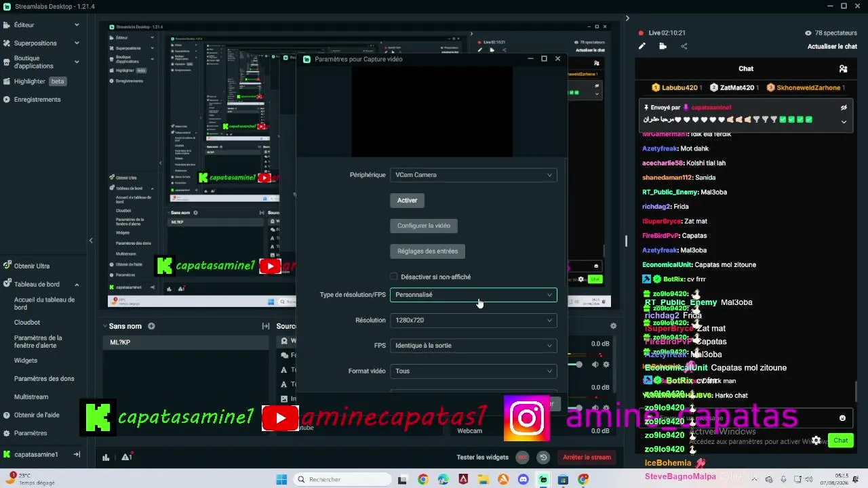Open Paramètres des dons

coord(44,379)
